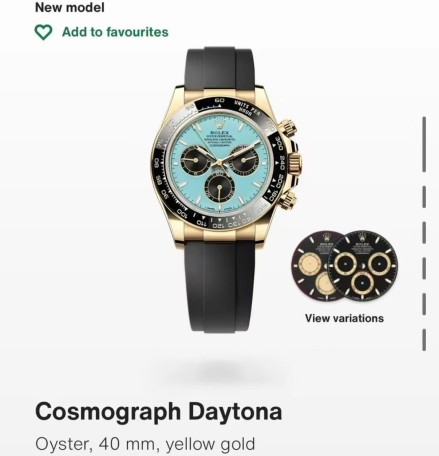Select the long active bar of image indicator
This screenshot has height=456, width=439.
tap(424, 144)
